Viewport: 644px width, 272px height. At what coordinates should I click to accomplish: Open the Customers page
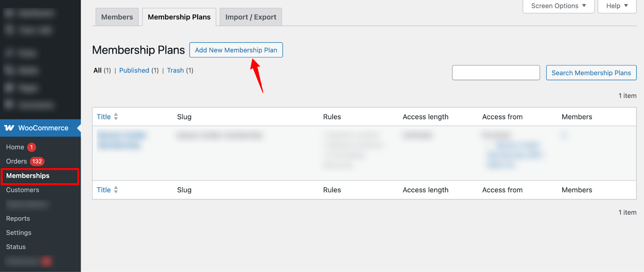(22, 190)
